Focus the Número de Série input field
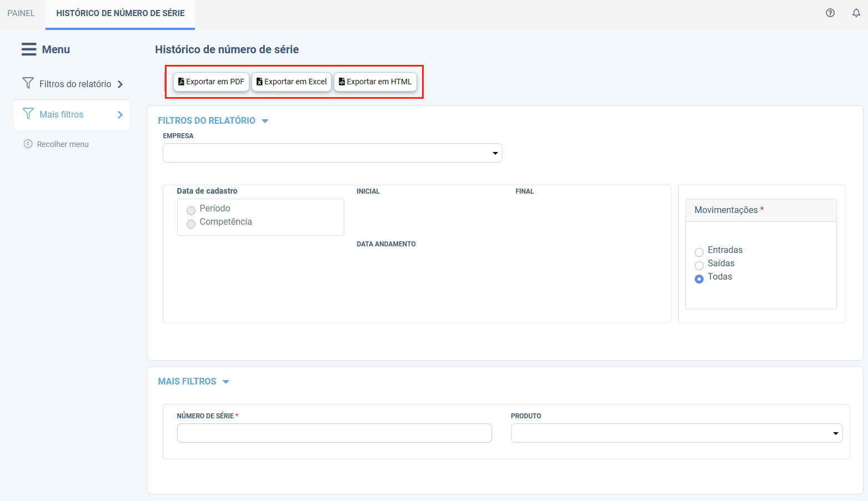The image size is (868, 501). (x=334, y=433)
